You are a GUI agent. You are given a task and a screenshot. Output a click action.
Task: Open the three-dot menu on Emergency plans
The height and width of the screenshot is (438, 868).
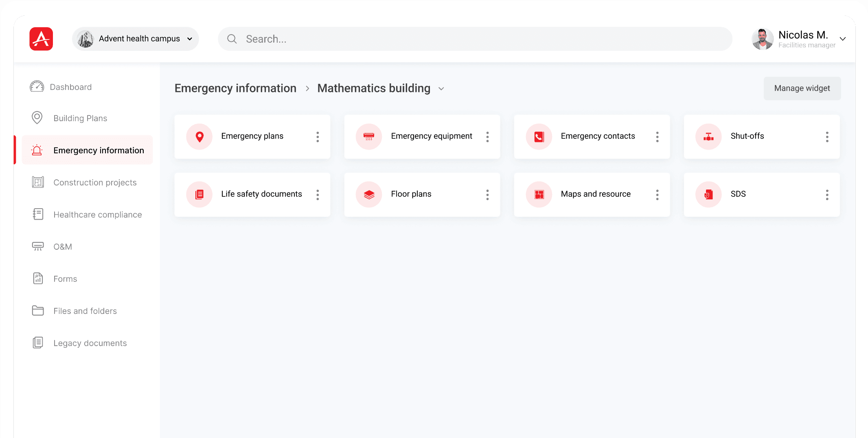pos(318,137)
